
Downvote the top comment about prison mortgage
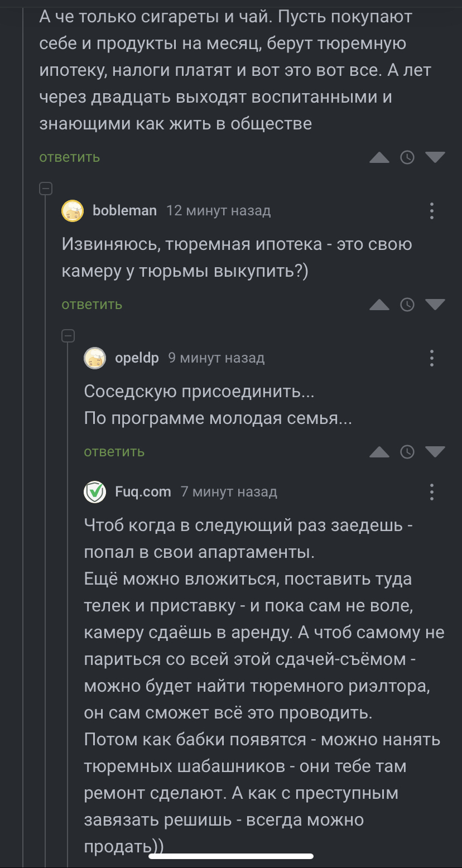point(435,157)
